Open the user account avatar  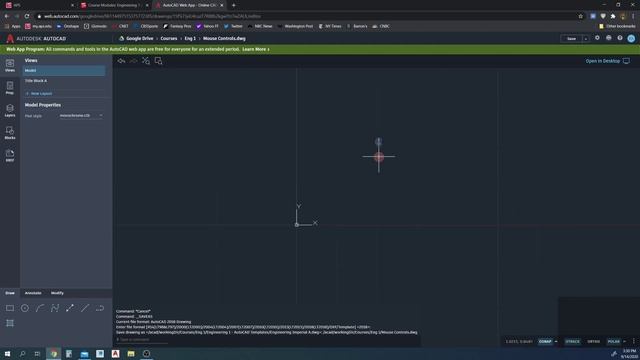tap(631, 38)
